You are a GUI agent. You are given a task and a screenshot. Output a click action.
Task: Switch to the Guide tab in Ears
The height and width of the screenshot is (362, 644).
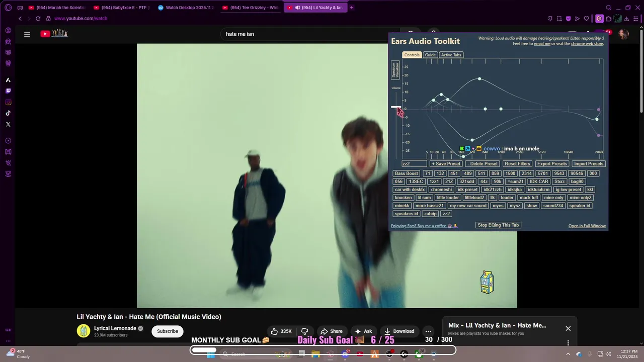pyautogui.click(x=430, y=55)
